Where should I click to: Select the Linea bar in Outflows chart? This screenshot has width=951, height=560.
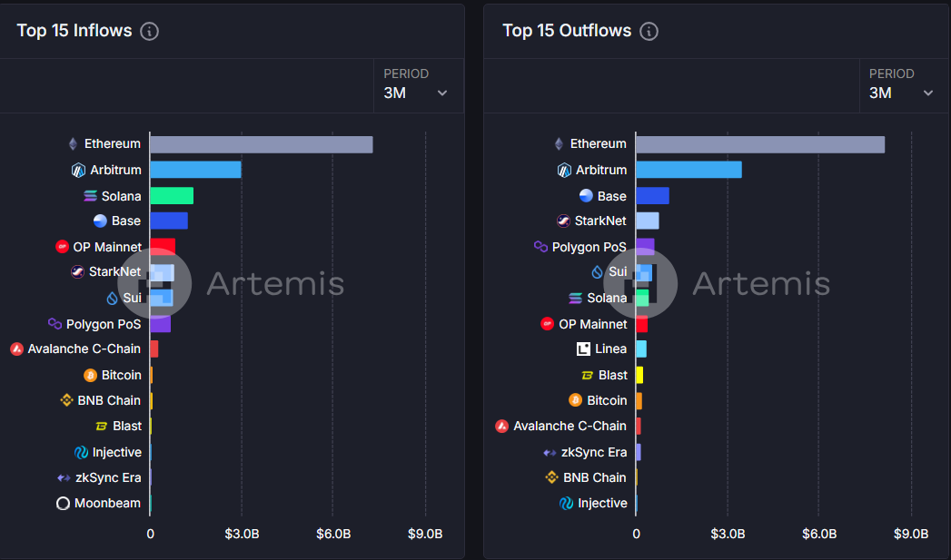[641, 349]
